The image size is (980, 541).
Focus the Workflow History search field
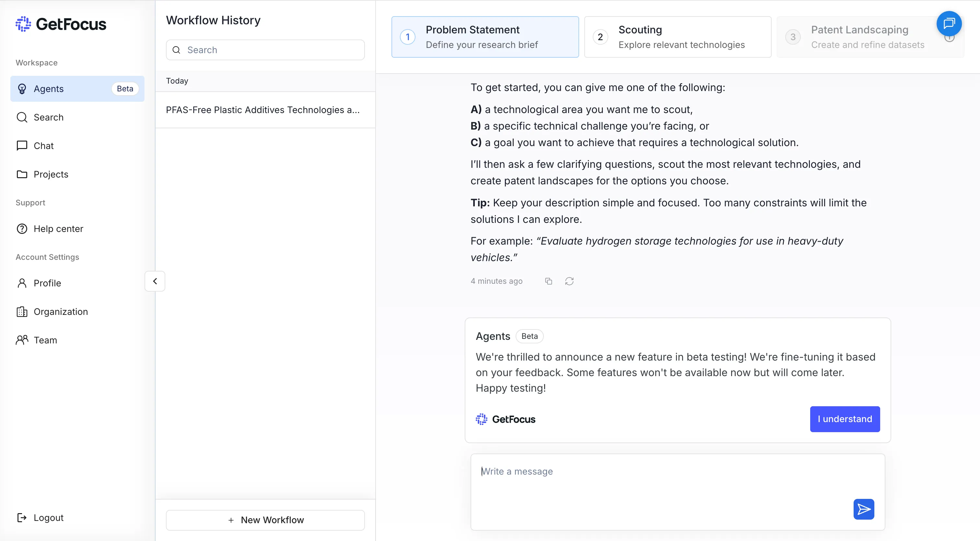coord(265,50)
